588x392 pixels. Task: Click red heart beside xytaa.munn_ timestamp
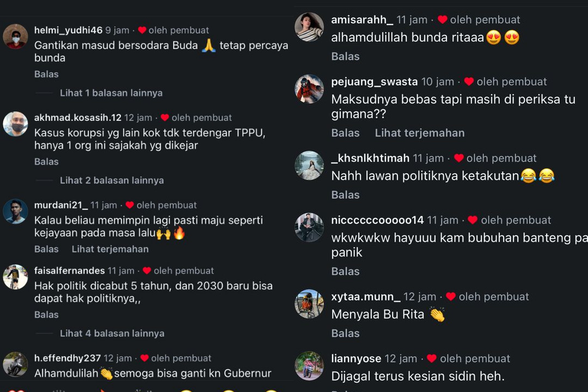click(451, 297)
